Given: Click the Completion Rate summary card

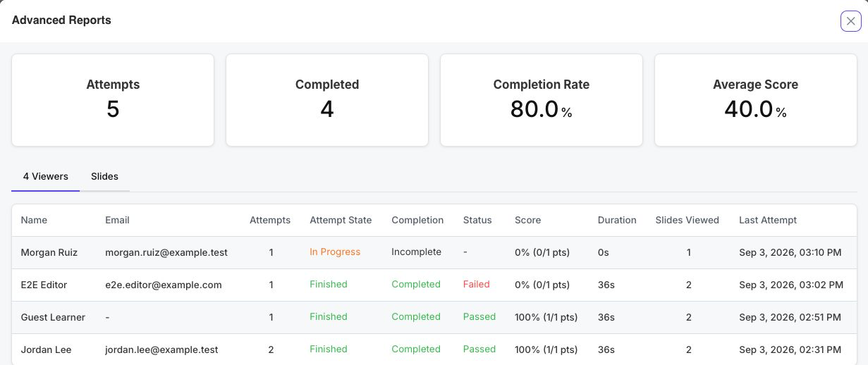Looking at the screenshot, I should (542, 100).
